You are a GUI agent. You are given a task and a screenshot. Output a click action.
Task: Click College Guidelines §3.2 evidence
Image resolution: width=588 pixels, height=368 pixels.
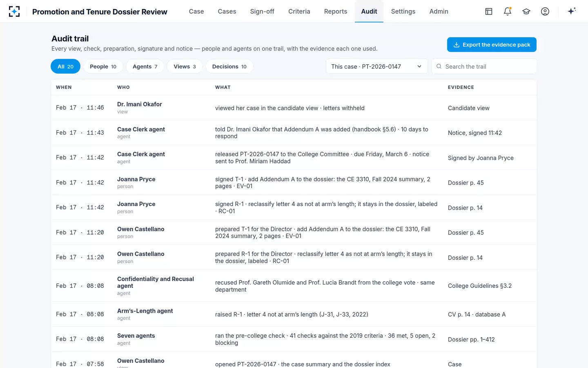[x=480, y=286]
